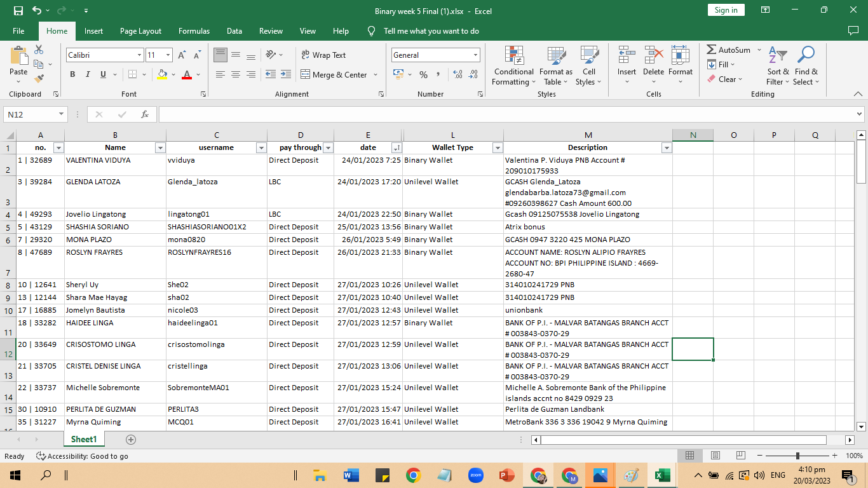Click the vertical scrollbar down arrow
868x488 pixels.
(862, 426)
